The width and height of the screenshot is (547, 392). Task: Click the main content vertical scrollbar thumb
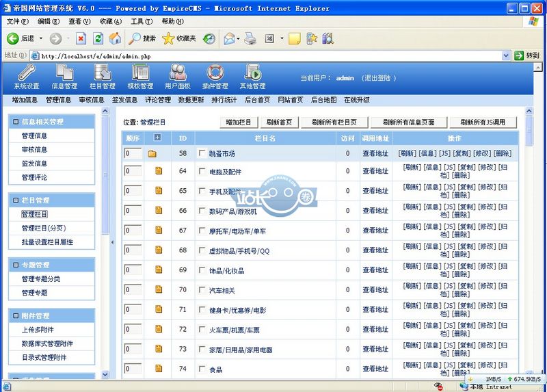click(529, 131)
